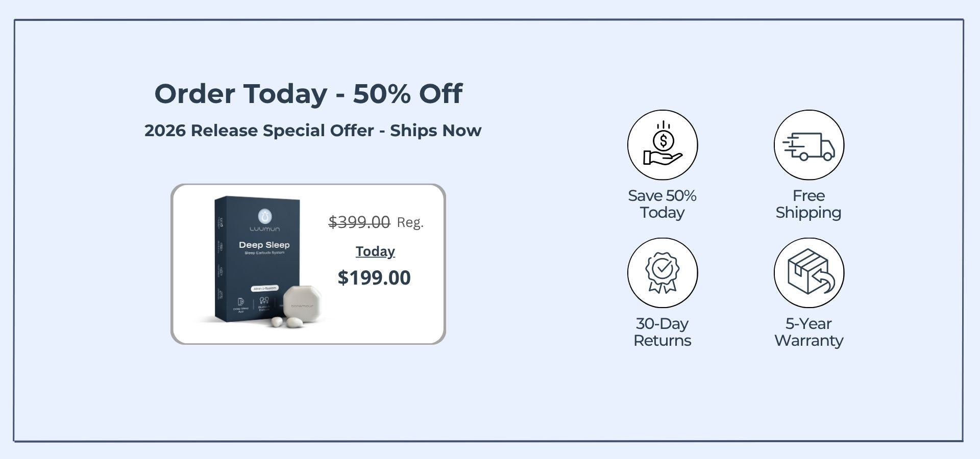Click the 30-Day Returns ribbon badge icon

[x=663, y=273]
